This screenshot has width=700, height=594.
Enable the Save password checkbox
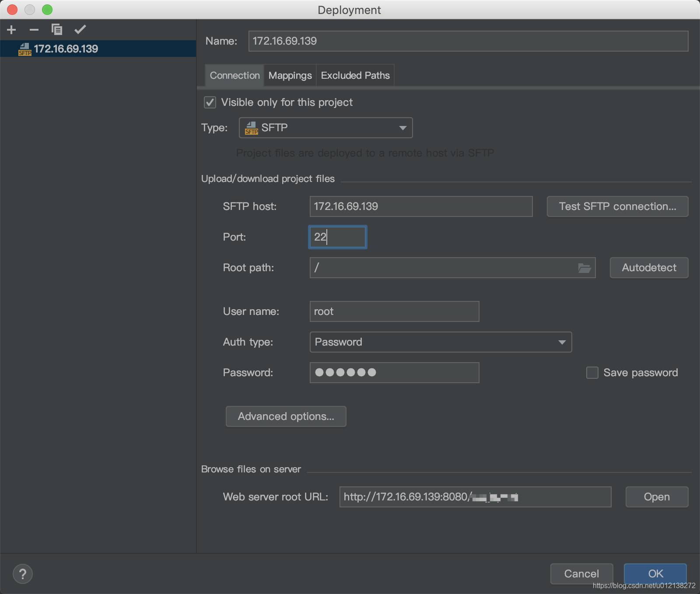coord(592,373)
